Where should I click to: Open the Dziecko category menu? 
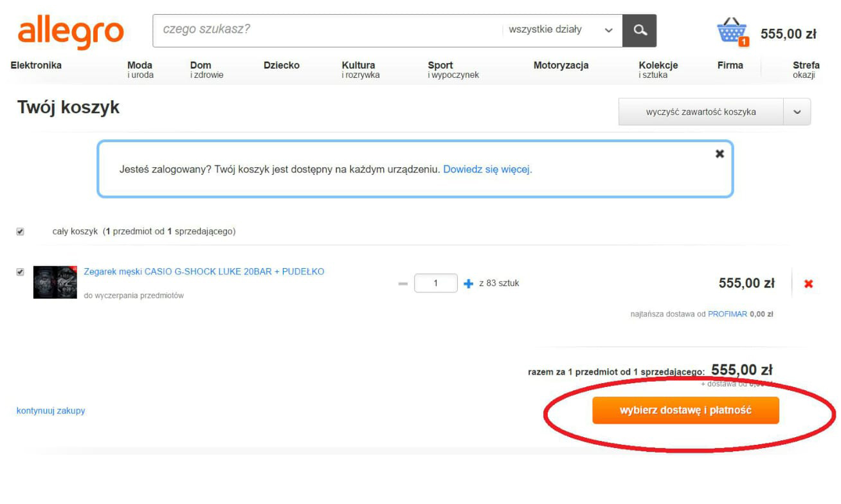[x=282, y=65]
